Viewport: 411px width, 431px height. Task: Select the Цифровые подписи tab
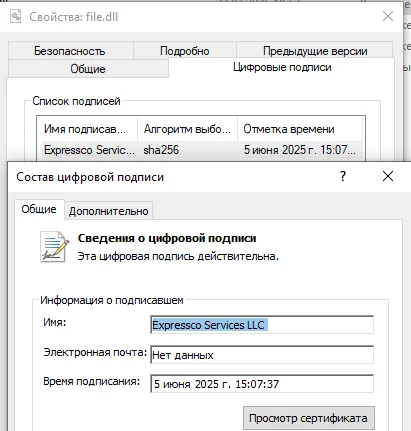coord(282,67)
